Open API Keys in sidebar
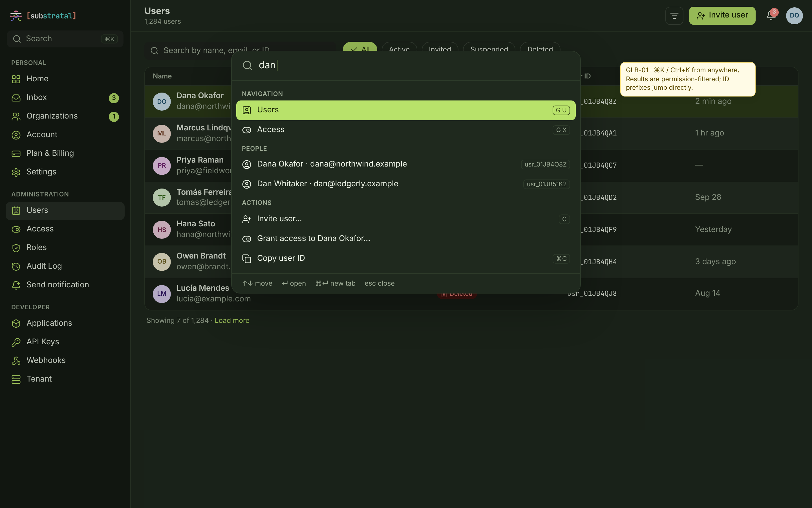The width and height of the screenshot is (812, 508). (65, 342)
